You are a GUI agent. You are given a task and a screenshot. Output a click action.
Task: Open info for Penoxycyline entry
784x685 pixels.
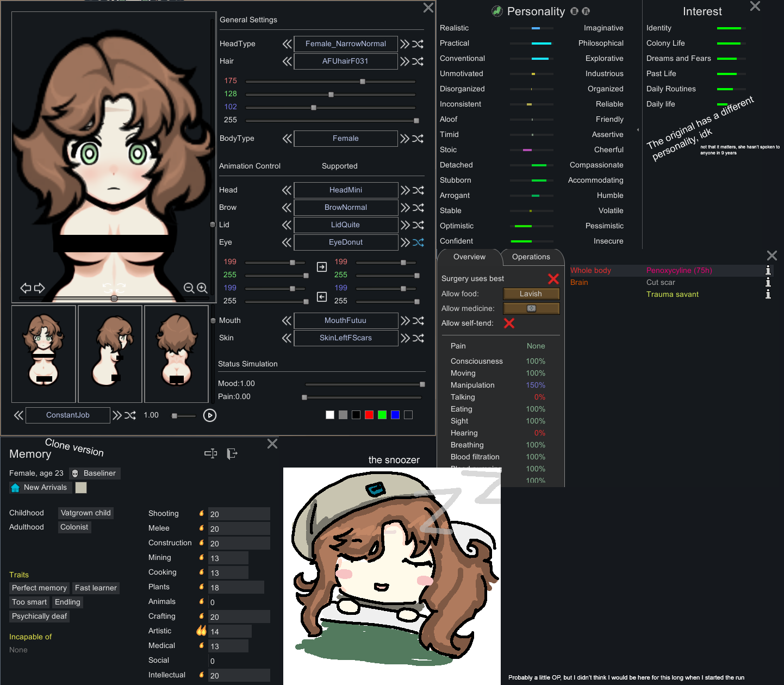point(768,270)
